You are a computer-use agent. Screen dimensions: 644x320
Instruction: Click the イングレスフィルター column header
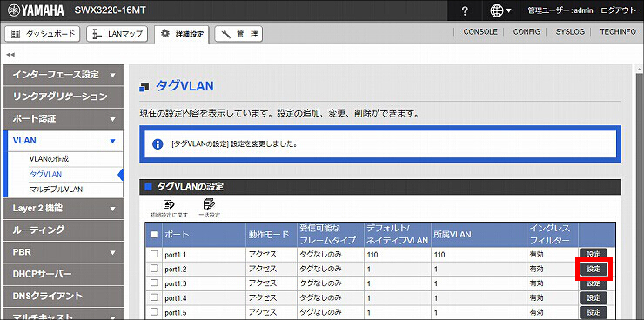[553, 235]
